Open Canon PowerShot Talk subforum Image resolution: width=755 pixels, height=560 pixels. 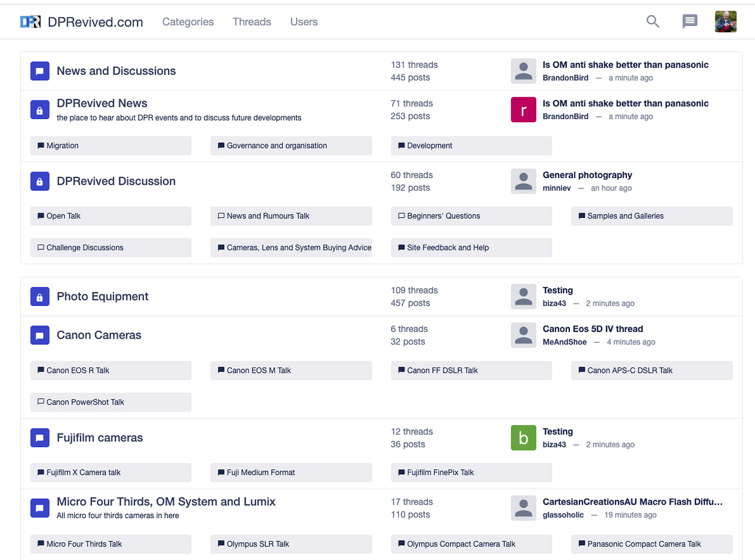111,402
